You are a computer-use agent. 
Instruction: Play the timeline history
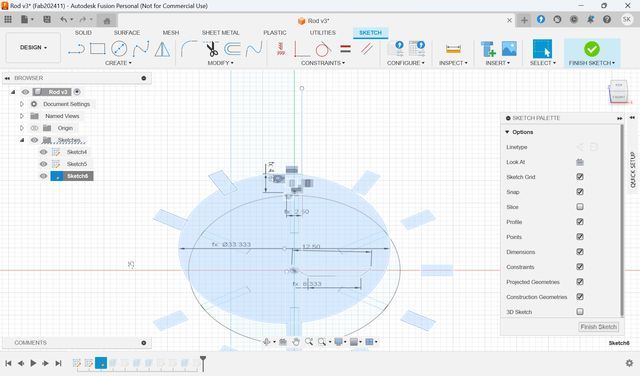coord(33,363)
